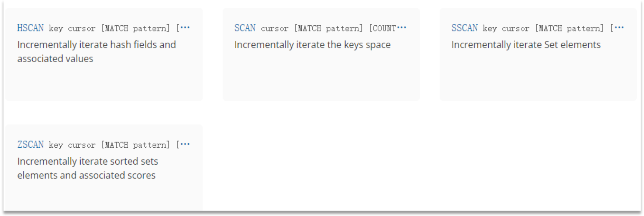This screenshot has height=216, width=644.
Task: Click empty area of the HSCAN card
Action: tap(104, 84)
